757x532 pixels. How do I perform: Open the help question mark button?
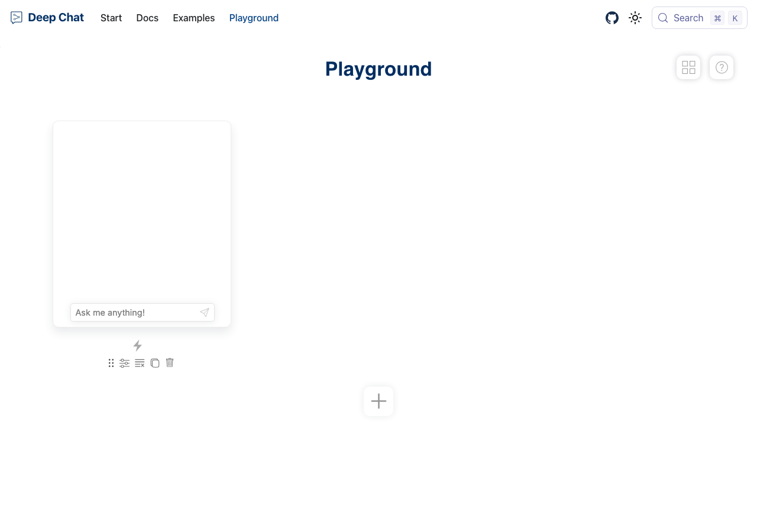[x=722, y=67]
